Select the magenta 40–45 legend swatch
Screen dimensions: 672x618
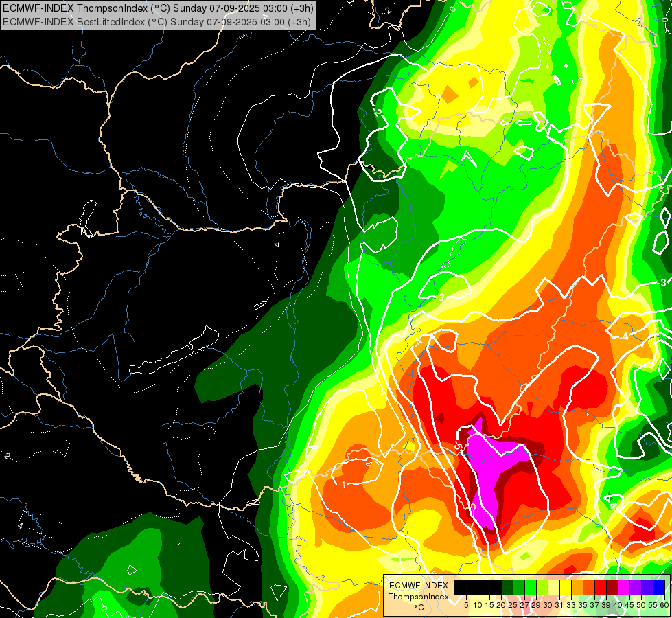click(x=624, y=587)
